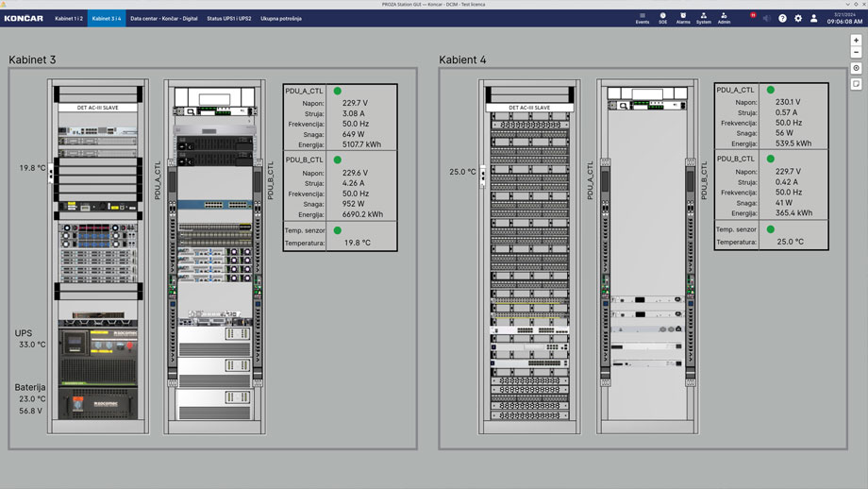Select the Kabinet 3 i 4 tab
868x489 pixels.
point(107,18)
